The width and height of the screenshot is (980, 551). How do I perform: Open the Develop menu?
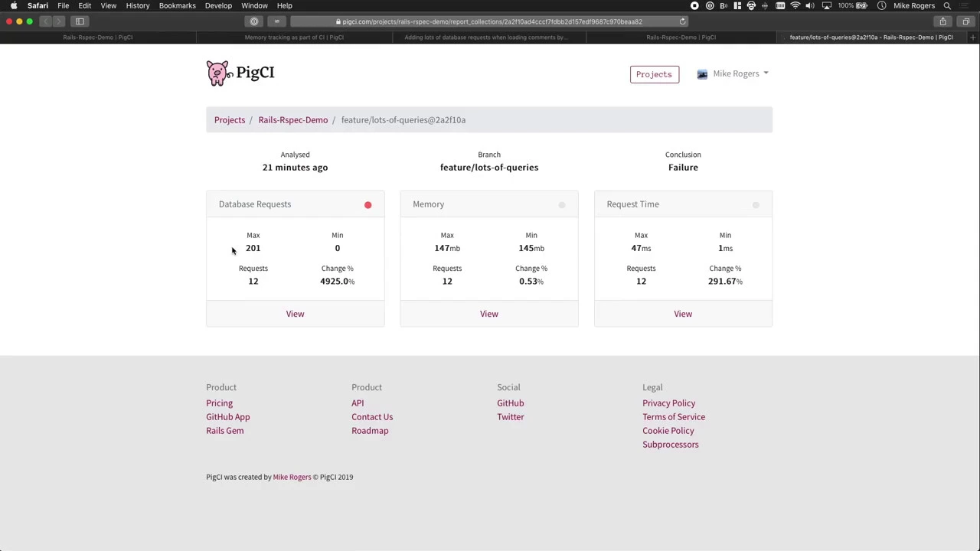coord(218,5)
